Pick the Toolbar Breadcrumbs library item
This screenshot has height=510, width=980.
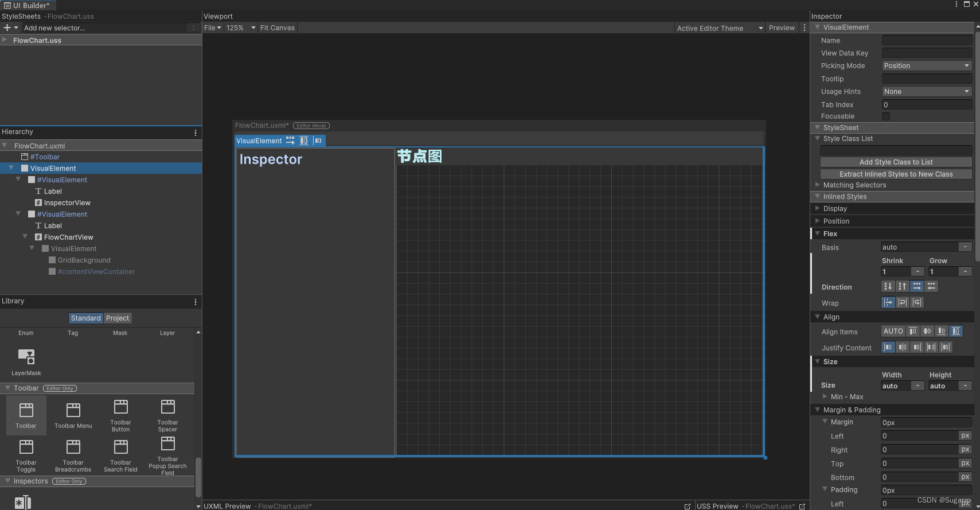coord(73,455)
